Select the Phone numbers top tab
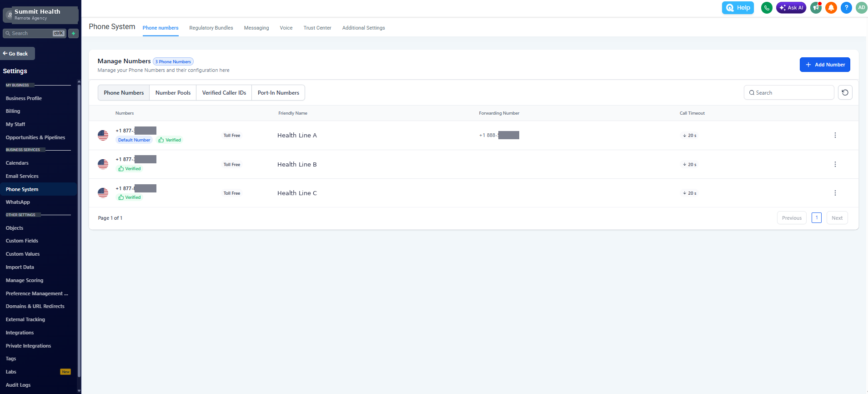The width and height of the screenshot is (868, 394). (x=161, y=28)
